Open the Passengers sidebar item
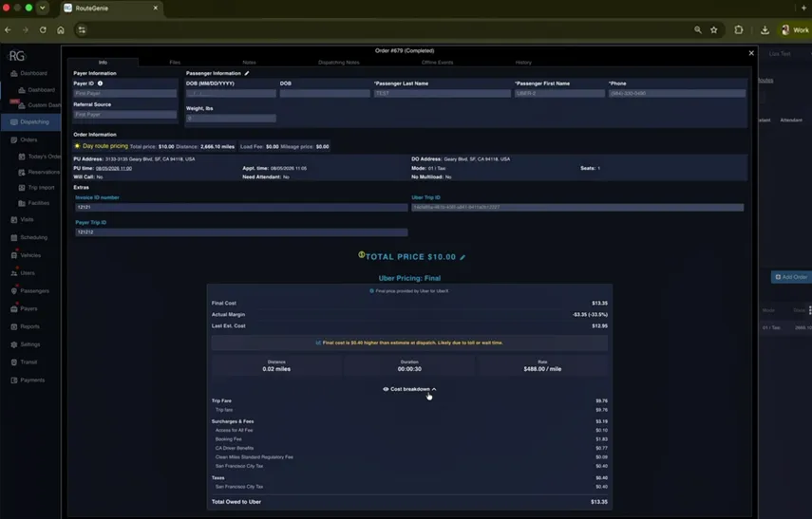Image resolution: width=812 pixels, height=519 pixels. point(30,290)
